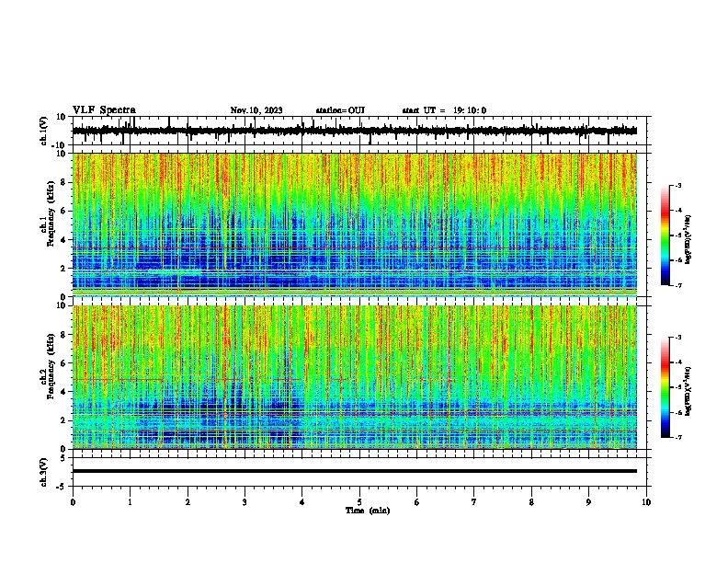728x563 pixels.
Task: Click the 'VLF Spectra' title text
Action: pyautogui.click(x=104, y=110)
